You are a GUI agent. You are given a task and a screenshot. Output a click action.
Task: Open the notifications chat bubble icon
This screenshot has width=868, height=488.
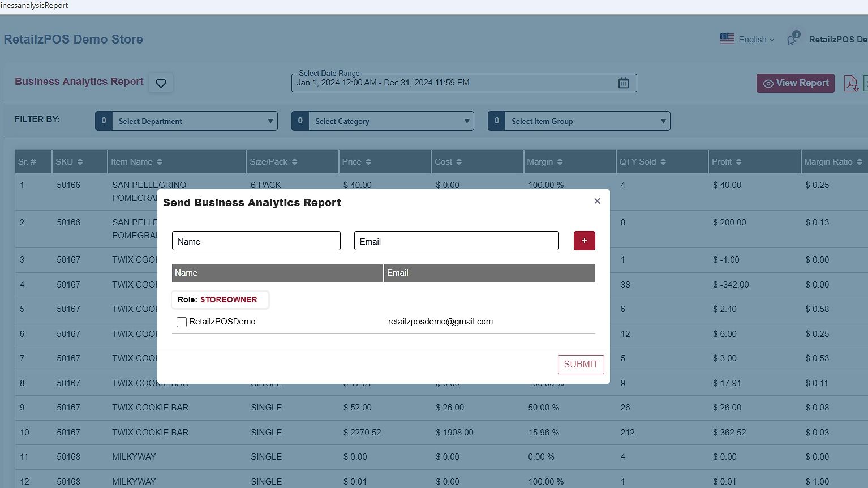[792, 40]
